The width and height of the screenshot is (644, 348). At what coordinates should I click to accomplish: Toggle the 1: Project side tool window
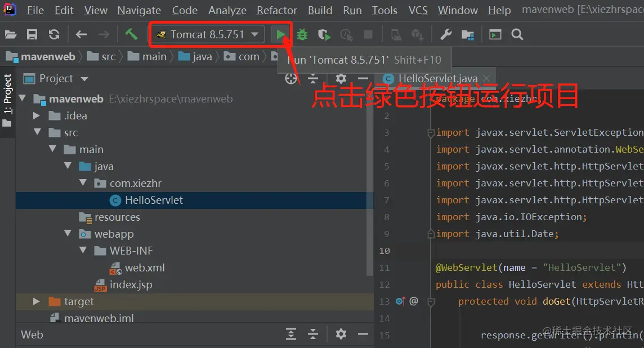[7, 101]
